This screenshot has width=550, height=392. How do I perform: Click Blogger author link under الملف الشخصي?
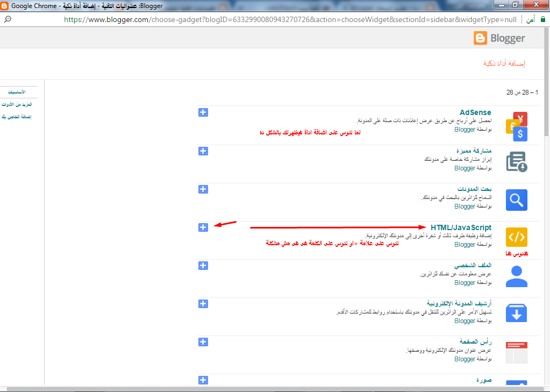(465, 282)
